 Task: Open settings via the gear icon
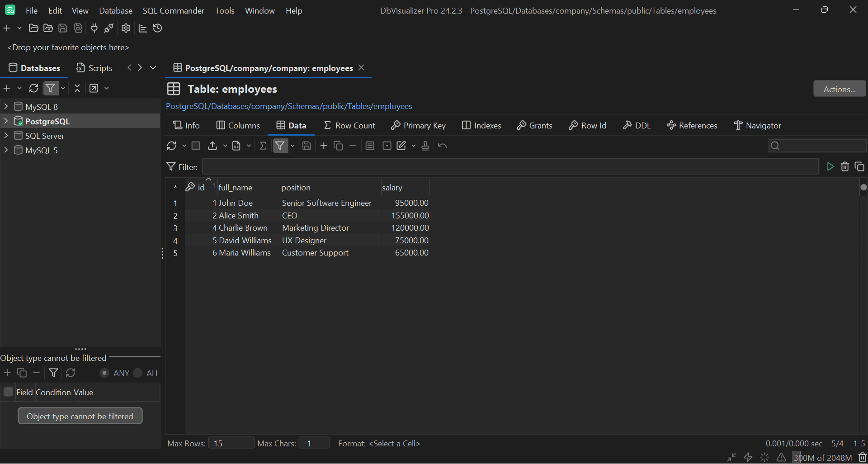click(125, 28)
